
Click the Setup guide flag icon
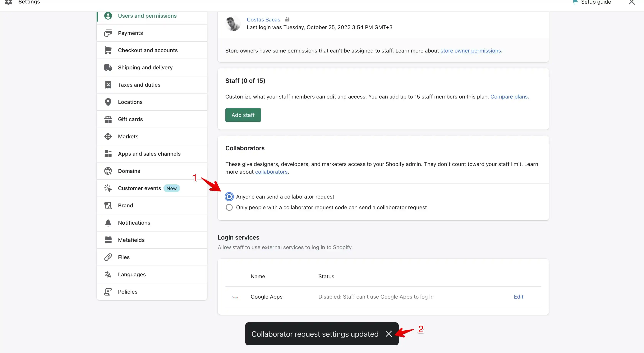pos(575,2)
